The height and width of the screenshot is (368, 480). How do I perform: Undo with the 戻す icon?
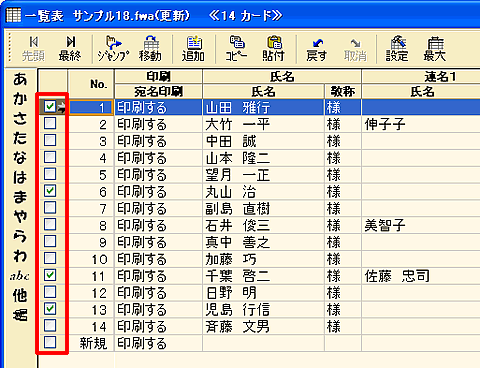click(317, 49)
